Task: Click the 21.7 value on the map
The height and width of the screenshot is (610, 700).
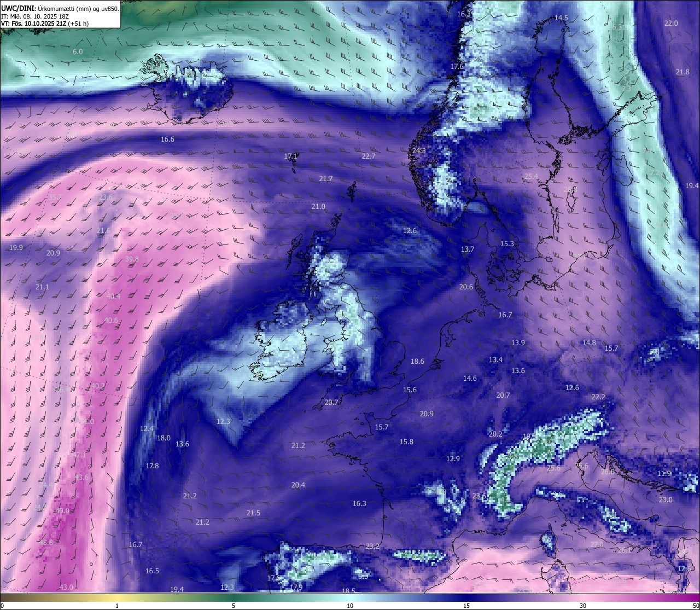Action: point(326,179)
